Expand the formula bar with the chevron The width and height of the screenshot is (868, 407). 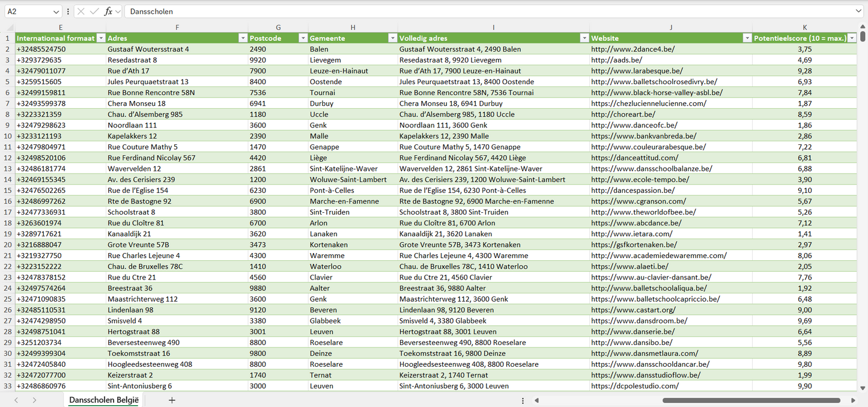(x=858, y=11)
